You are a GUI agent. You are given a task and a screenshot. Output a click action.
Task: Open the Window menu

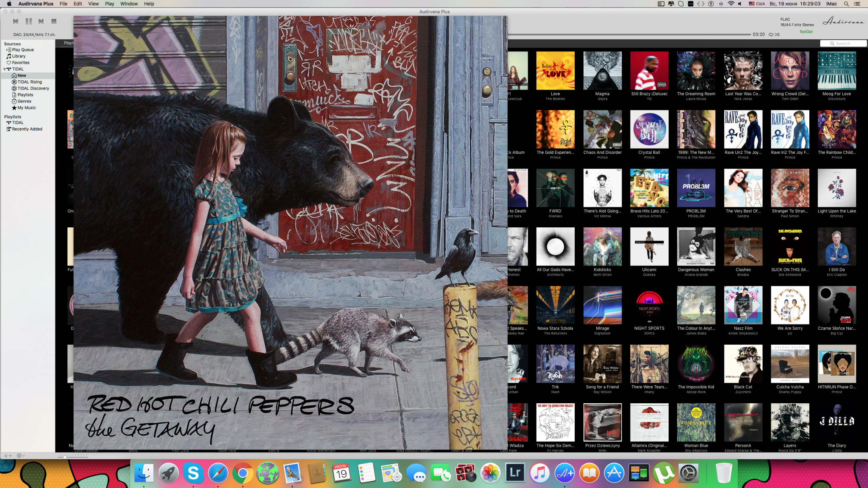click(x=129, y=4)
